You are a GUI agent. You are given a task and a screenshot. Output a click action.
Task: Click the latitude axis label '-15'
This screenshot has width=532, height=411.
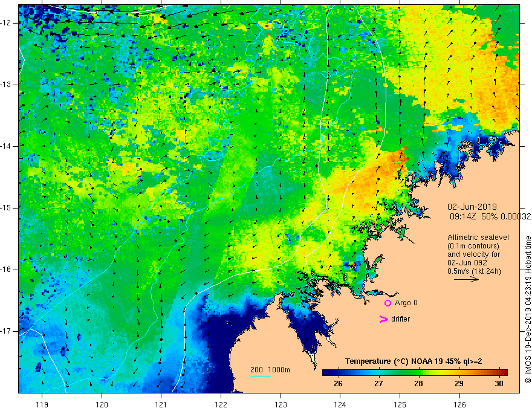[x=6, y=208]
